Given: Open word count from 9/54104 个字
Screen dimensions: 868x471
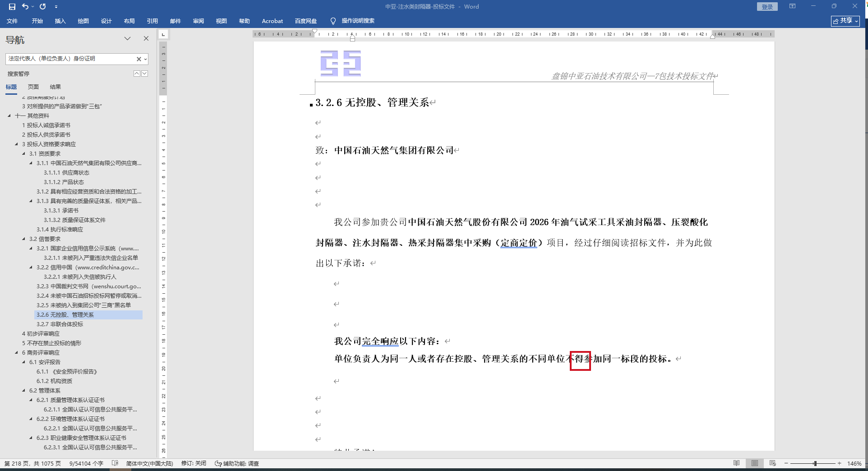Looking at the screenshot, I should tap(86, 464).
